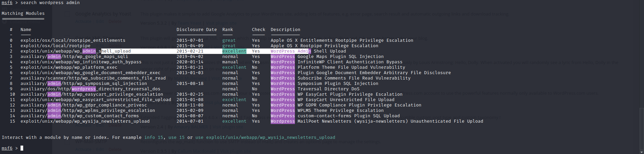Click example 'use exploit/unix/webapp/wp_wysija_newsletters_upload'

click(265, 137)
